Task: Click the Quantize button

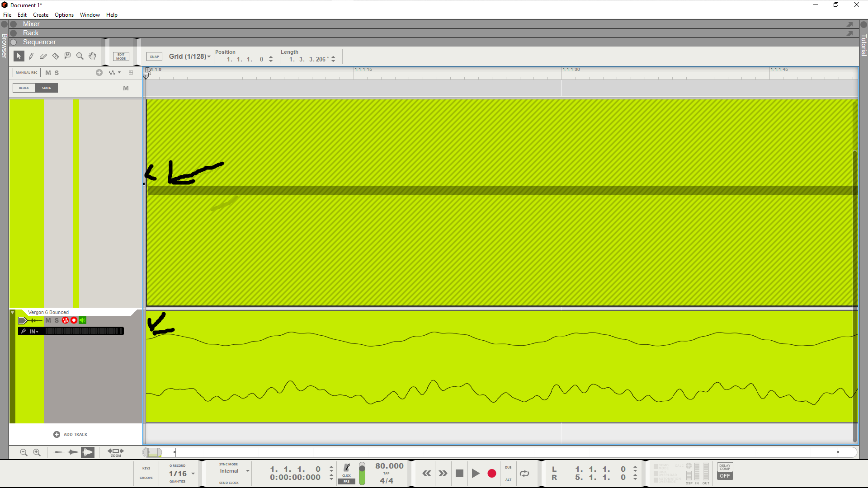Action: [x=177, y=481]
